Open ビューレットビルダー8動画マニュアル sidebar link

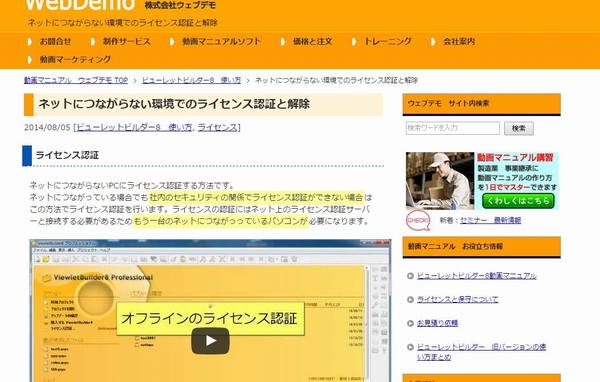pos(477,276)
